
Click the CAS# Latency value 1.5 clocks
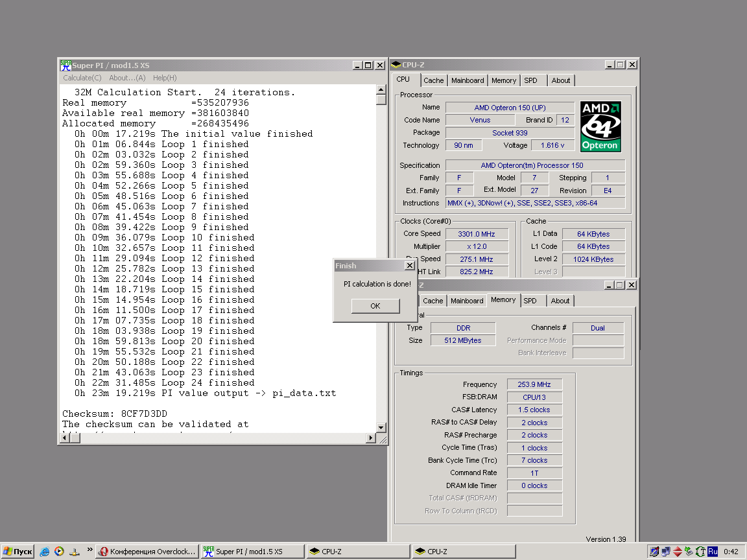(x=534, y=410)
